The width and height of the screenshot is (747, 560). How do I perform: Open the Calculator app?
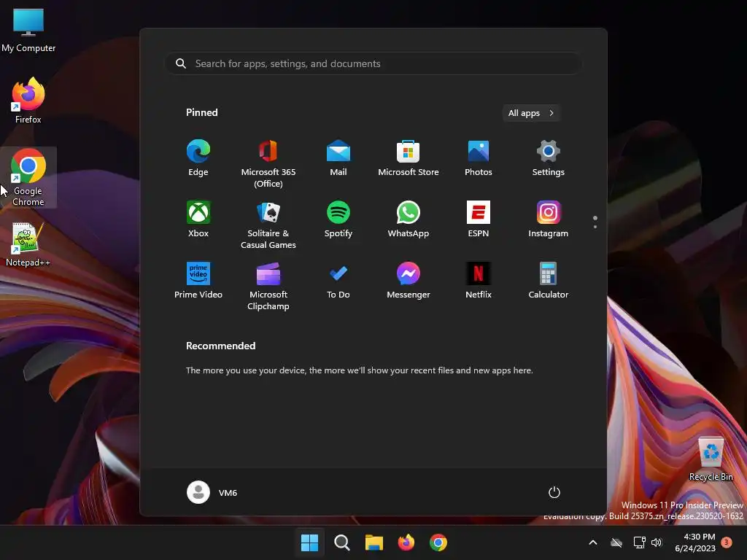549,281
